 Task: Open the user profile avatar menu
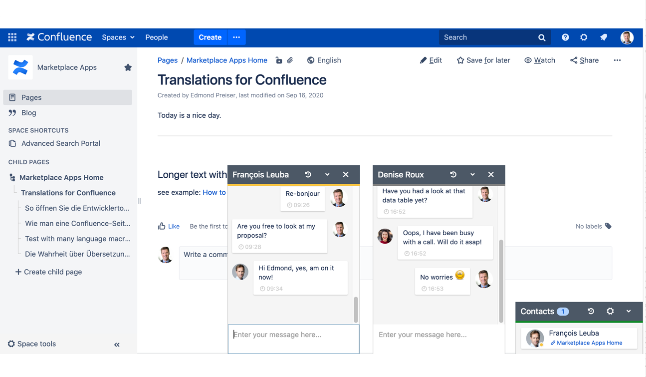[x=627, y=37]
